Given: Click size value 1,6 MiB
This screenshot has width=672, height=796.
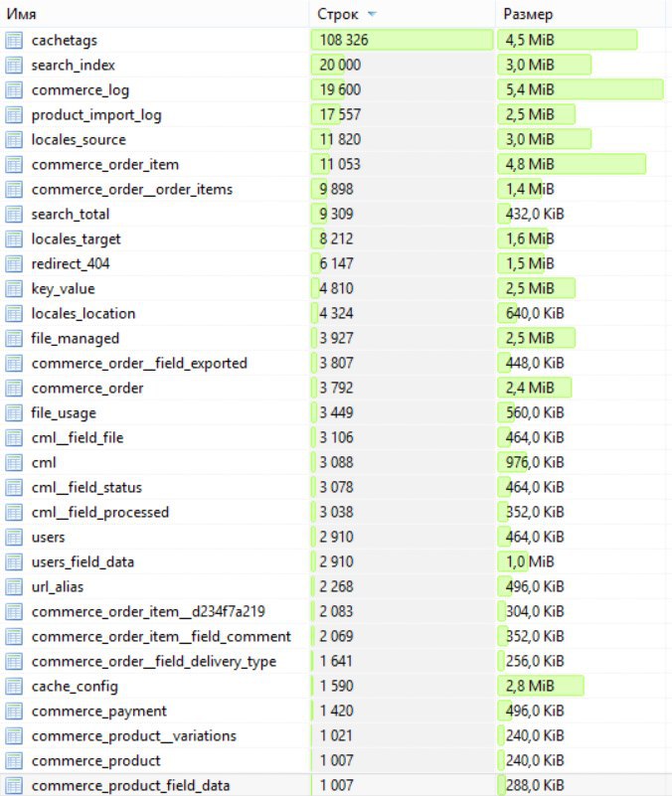Looking at the screenshot, I should (530, 239).
